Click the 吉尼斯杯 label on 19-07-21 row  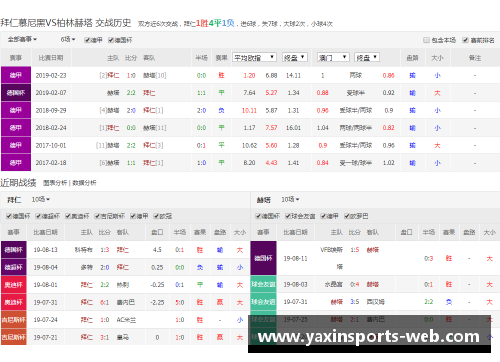[x=14, y=337]
